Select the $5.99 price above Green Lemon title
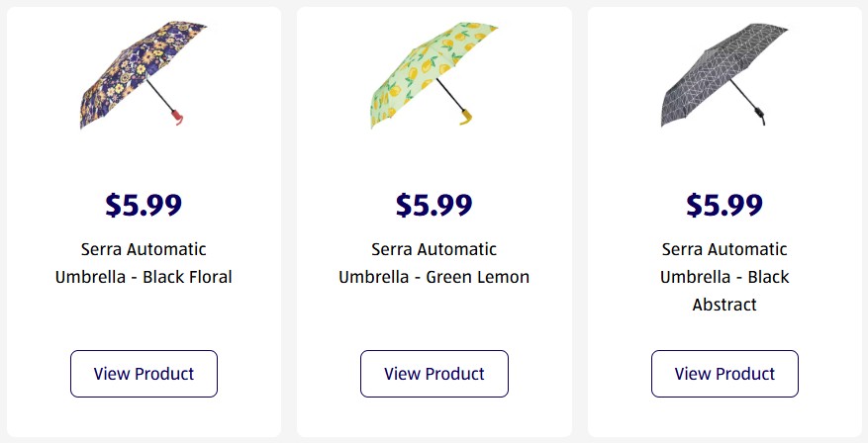Image resolution: width=868 pixels, height=443 pixels. [x=434, y=205]
